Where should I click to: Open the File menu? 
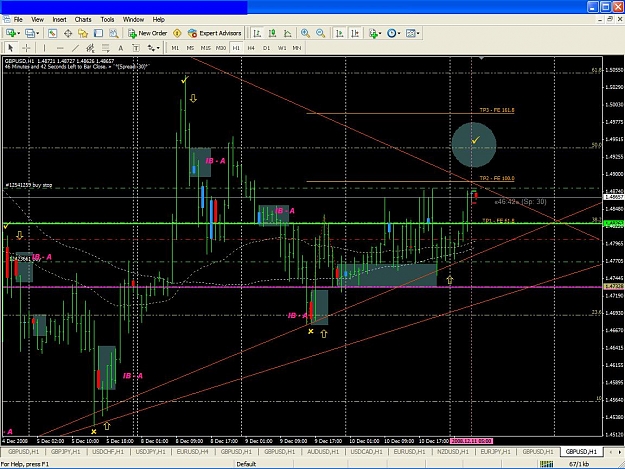pos(18,20)
